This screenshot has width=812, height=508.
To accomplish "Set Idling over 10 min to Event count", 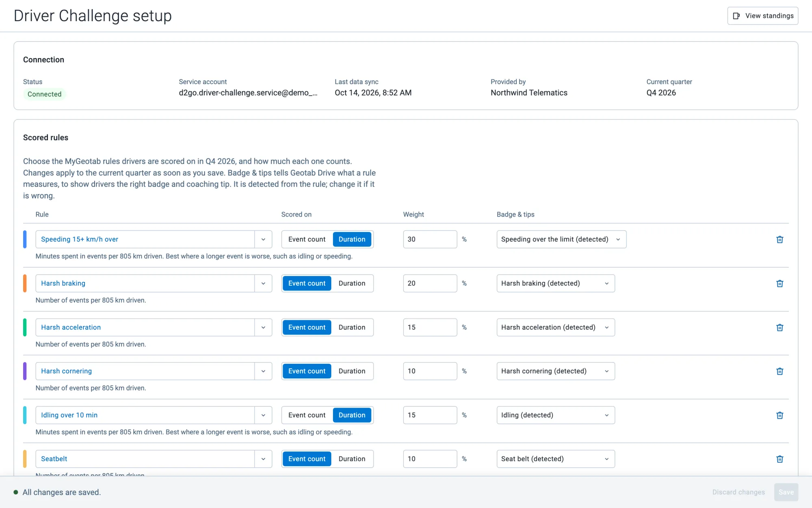I will click(x=307, y=415).
